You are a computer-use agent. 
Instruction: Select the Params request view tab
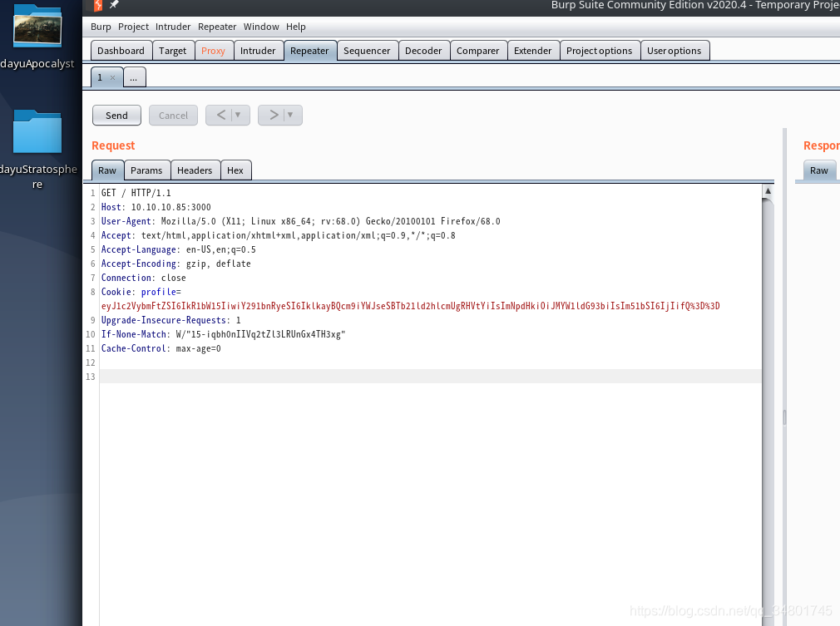pos(146,170)
